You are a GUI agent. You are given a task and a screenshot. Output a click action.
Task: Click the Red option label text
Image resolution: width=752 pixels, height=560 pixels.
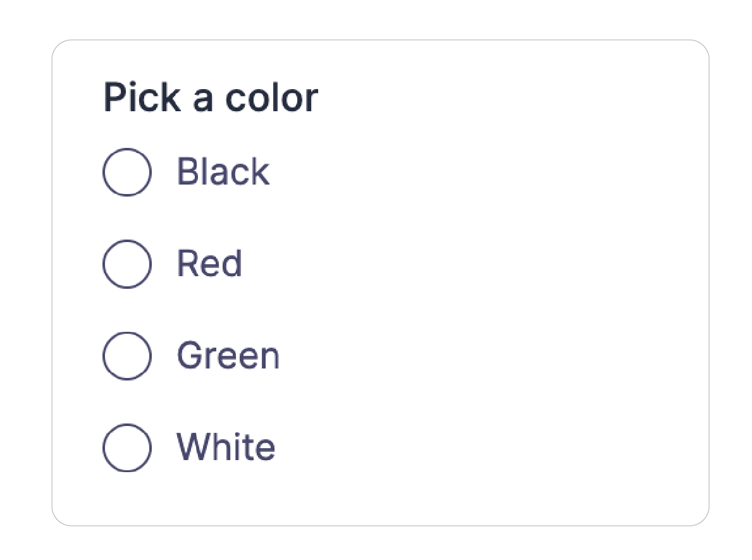209,263
